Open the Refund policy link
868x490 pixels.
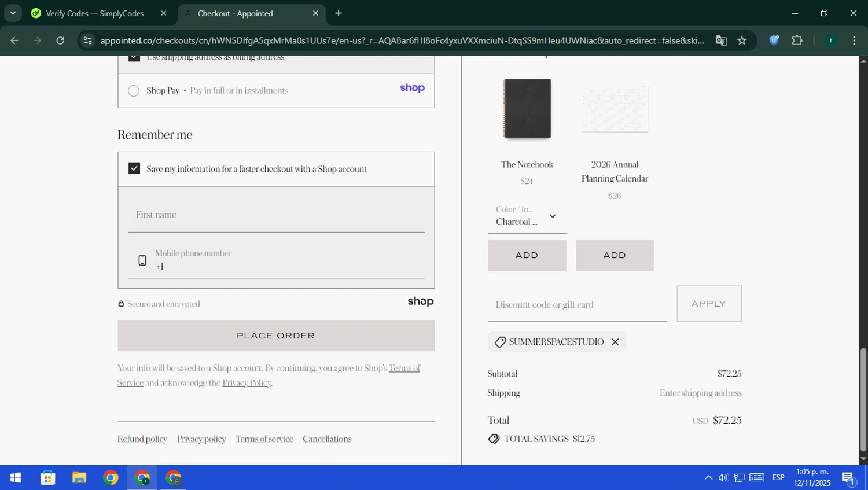coord(142,439)
